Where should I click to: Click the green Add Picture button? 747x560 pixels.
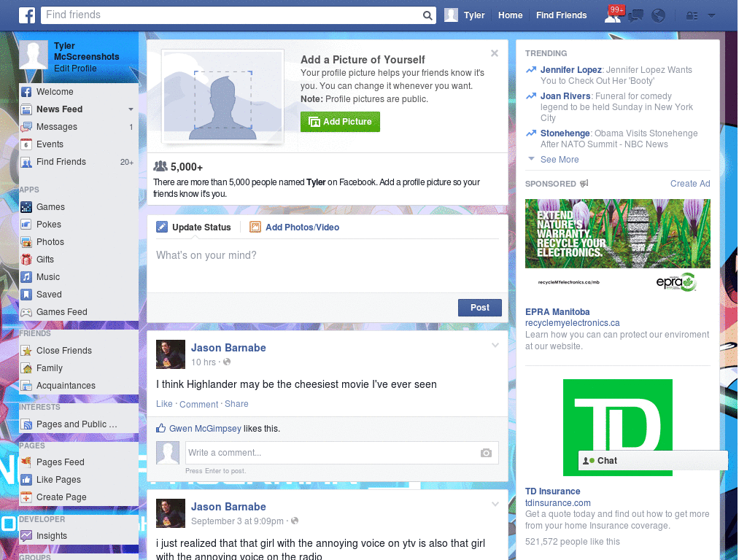coord(340,122)
